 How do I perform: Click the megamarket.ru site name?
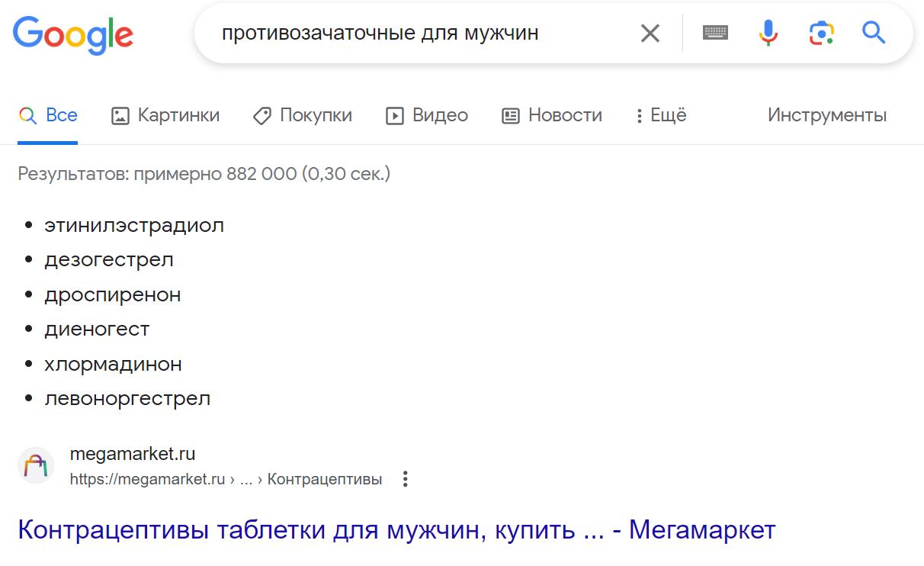[x=132, y=454]
